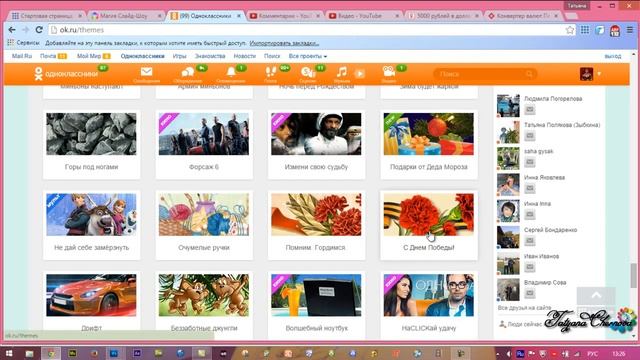Select НаCLICKай удачу theme thumbnail

(x=429, y=295)
